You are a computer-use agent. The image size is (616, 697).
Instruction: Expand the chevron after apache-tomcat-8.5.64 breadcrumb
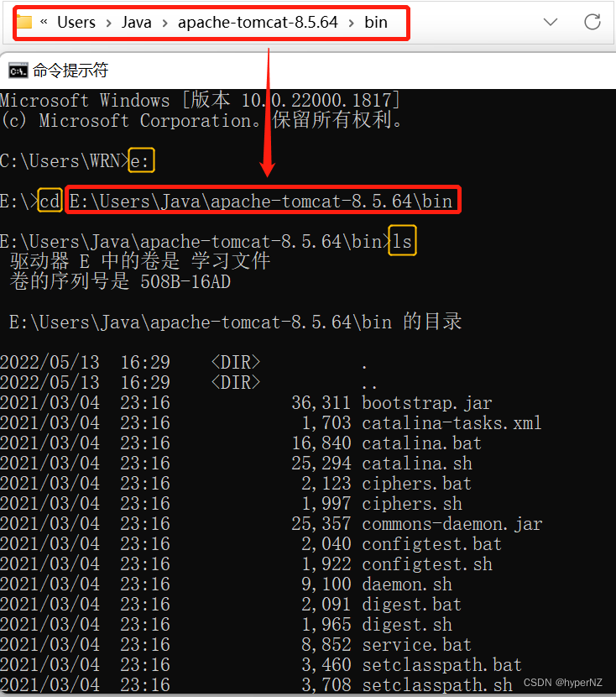[x=352, y=23]
